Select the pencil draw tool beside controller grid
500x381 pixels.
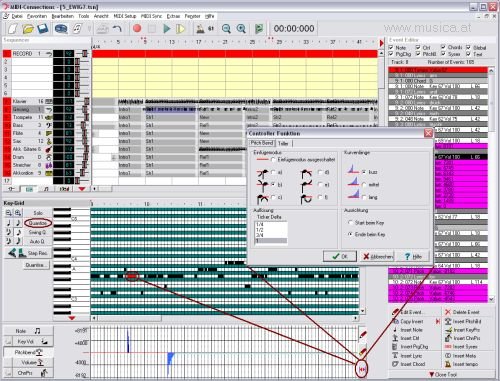363,335
